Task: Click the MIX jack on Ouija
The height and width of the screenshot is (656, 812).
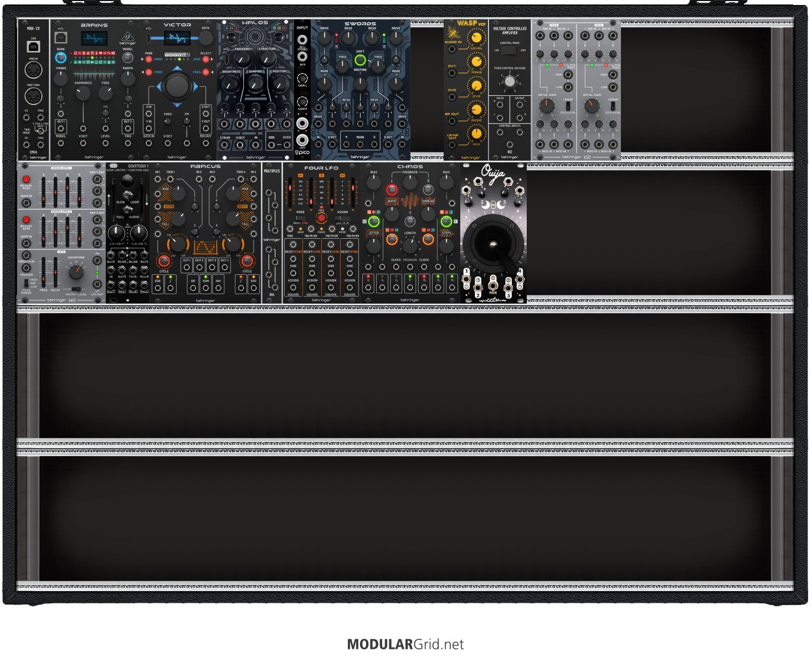Action: coord(493,286)
